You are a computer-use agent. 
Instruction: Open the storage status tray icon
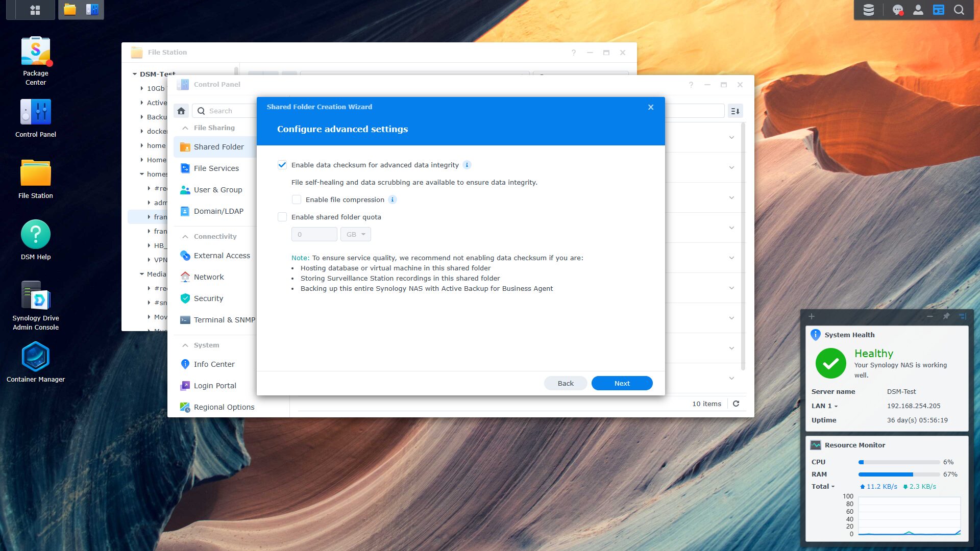pos(869,10)
